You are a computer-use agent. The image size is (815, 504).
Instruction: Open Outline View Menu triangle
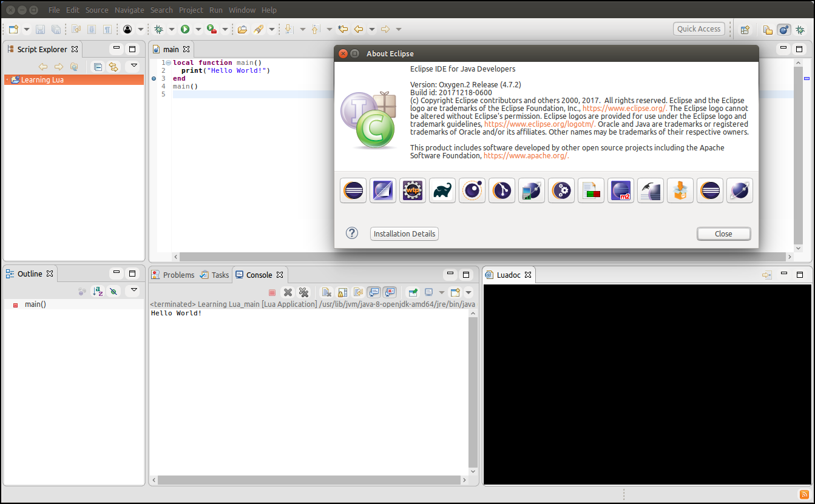tap(134, 290)
